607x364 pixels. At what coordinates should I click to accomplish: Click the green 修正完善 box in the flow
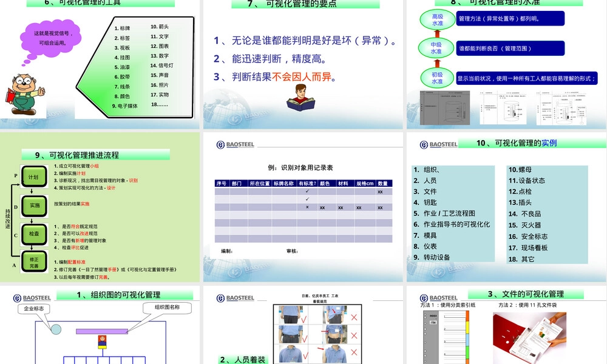(x=34, y=262)
